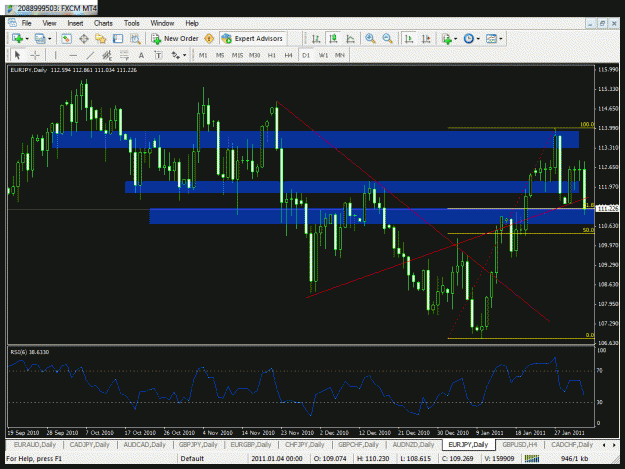This screenshot has height=469, width=625.
Task: Open the Arrows tool dropdown arrow
Action: click(185, 55)
